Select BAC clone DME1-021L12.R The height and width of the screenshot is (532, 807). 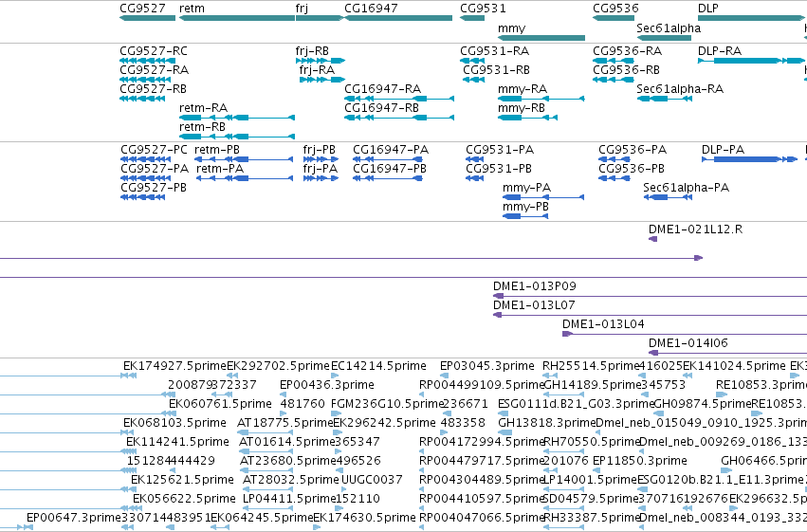click(652, 239)
